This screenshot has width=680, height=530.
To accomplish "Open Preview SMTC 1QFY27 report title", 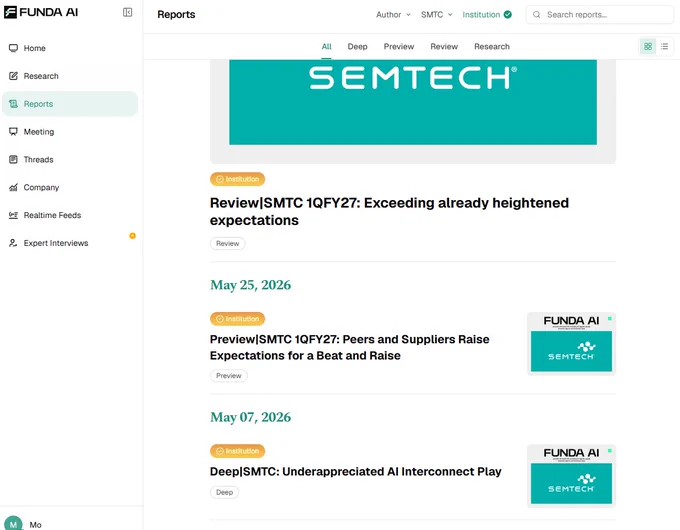I will 350,347.
